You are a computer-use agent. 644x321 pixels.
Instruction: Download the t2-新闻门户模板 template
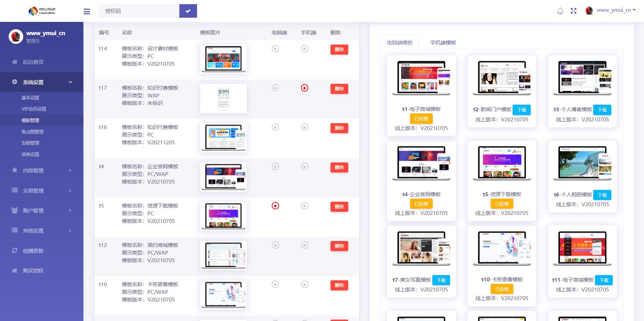click(522, 110)
